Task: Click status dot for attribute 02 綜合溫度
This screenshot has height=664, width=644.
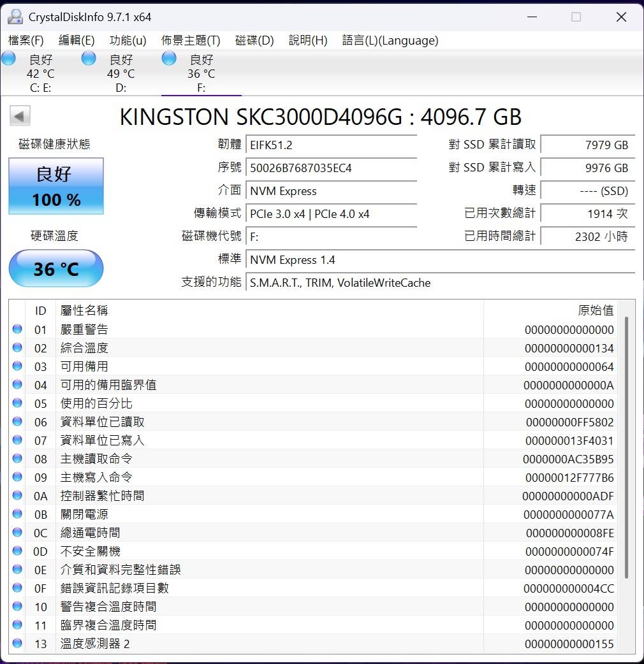Action: (x=17, y=348)
